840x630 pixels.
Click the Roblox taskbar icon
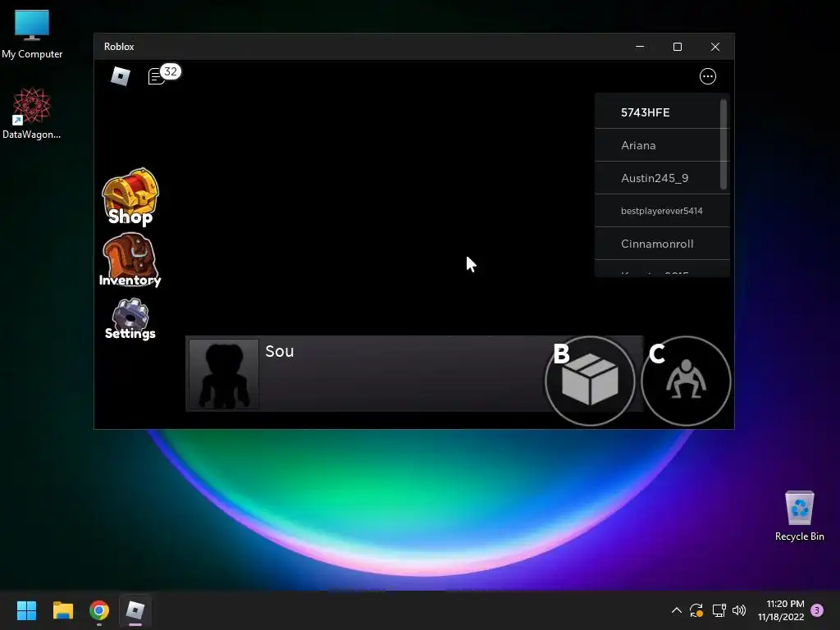click(x=135, y=610)
